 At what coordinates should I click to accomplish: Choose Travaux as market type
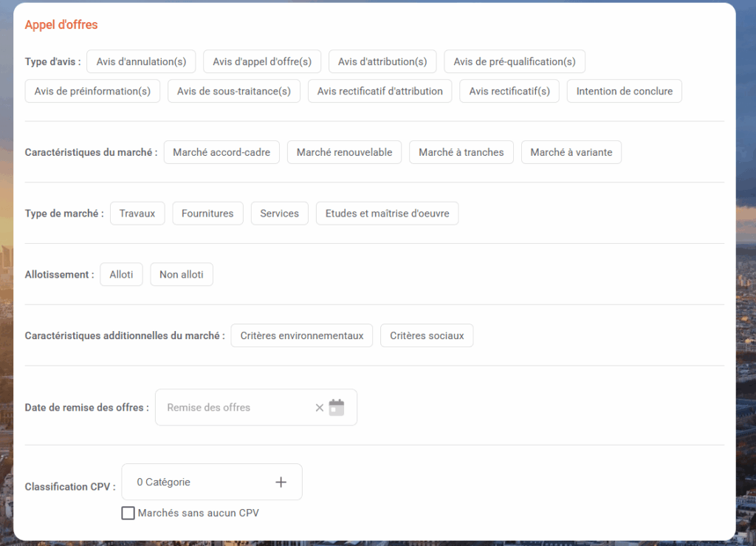point(137,214)
